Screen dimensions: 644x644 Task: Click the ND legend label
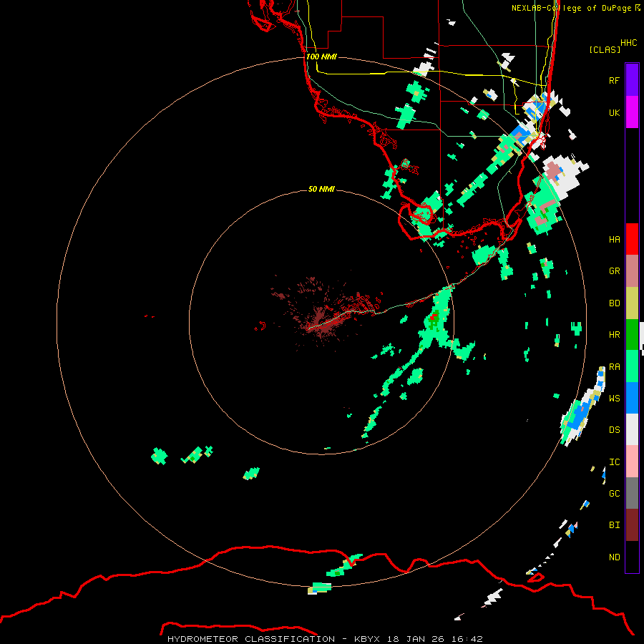point(614,557)
